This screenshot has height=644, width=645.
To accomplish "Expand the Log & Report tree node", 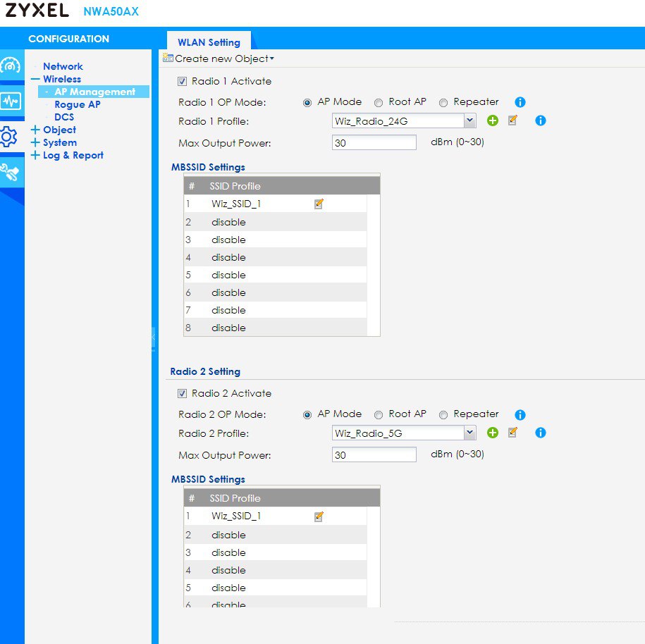I will pos(35,155).
